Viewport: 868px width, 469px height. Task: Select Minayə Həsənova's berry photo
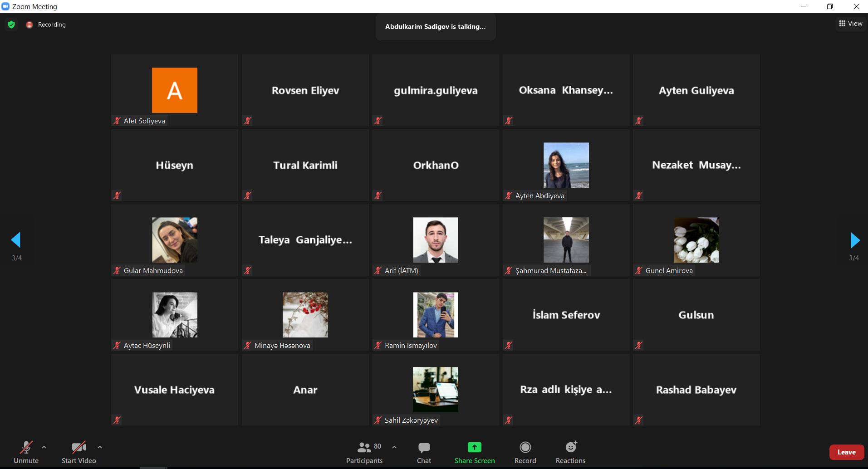(x=305, y=315)
